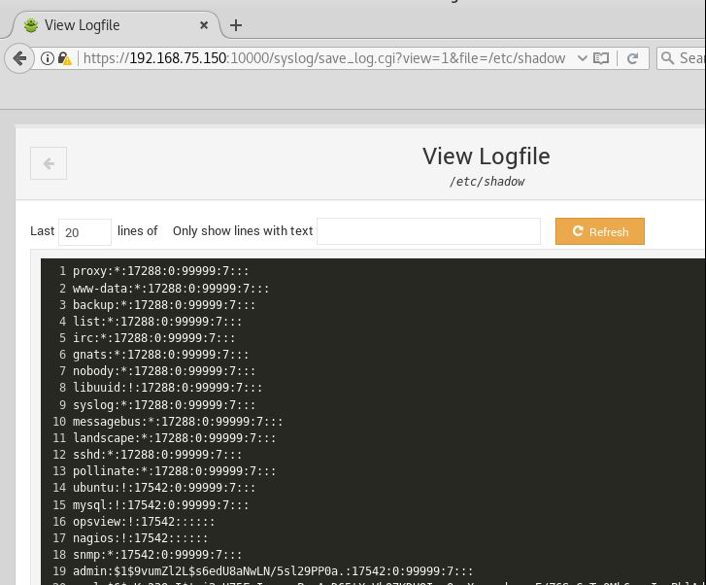Reload page with the circular arrow

point(633,58)
